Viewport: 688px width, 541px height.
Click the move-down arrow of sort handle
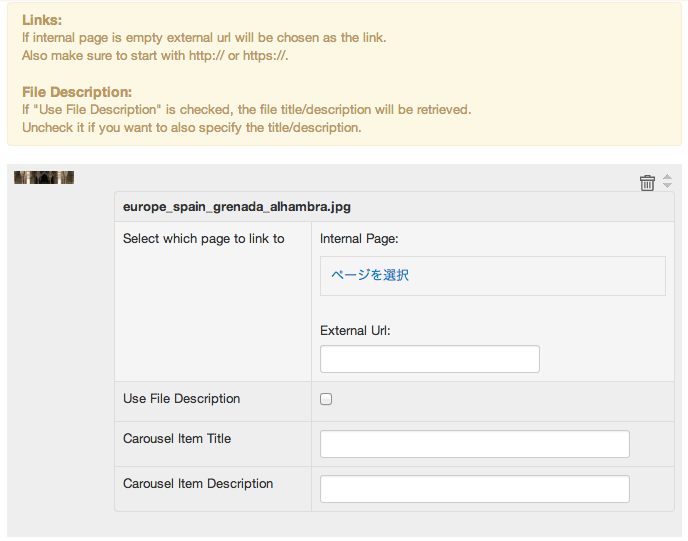(x=667, y=187)
